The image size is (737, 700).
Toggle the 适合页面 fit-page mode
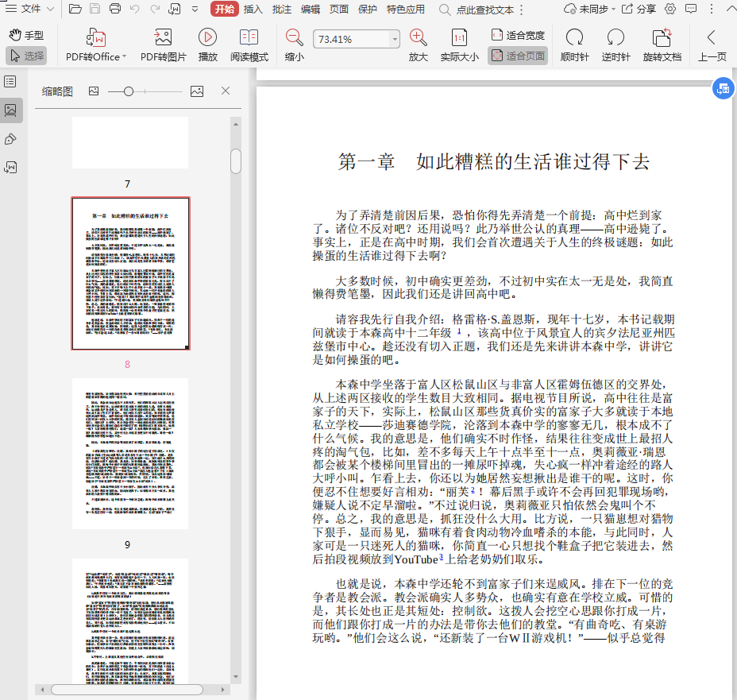(x=518, y=56)
